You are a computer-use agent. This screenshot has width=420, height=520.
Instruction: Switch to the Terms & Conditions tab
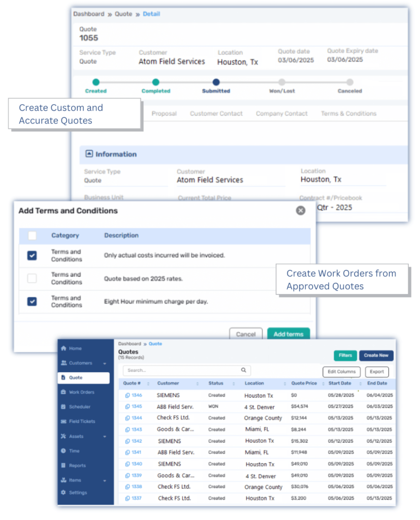(348, 114)
